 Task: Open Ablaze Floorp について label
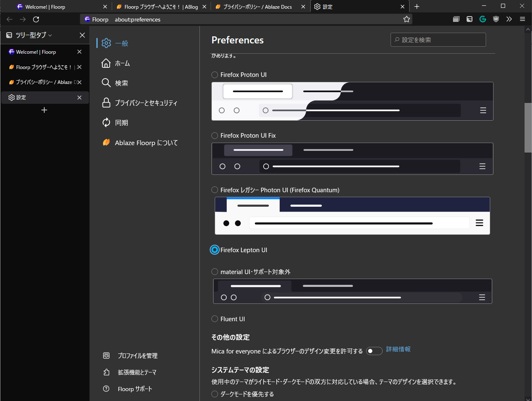coord(146,143)
